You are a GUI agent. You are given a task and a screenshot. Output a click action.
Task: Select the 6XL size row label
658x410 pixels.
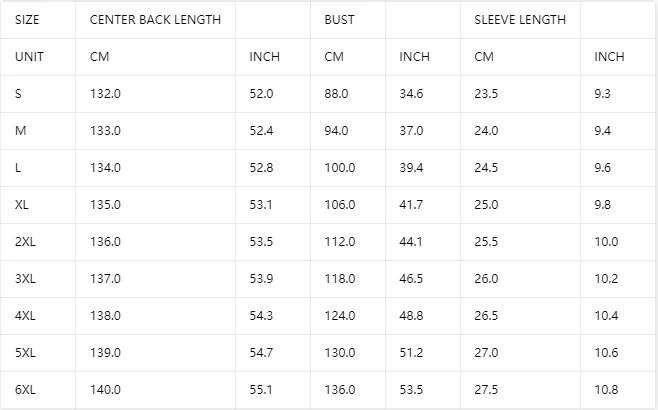(x=25, y=389)
